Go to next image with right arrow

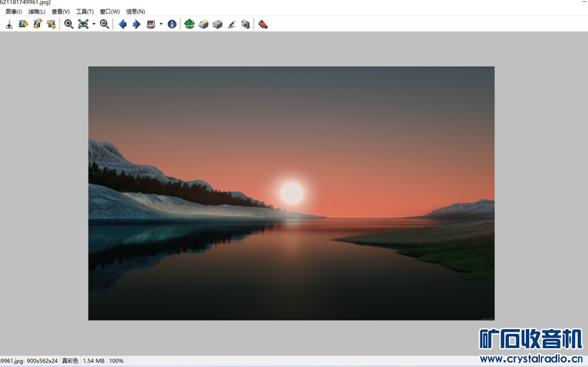137,24
